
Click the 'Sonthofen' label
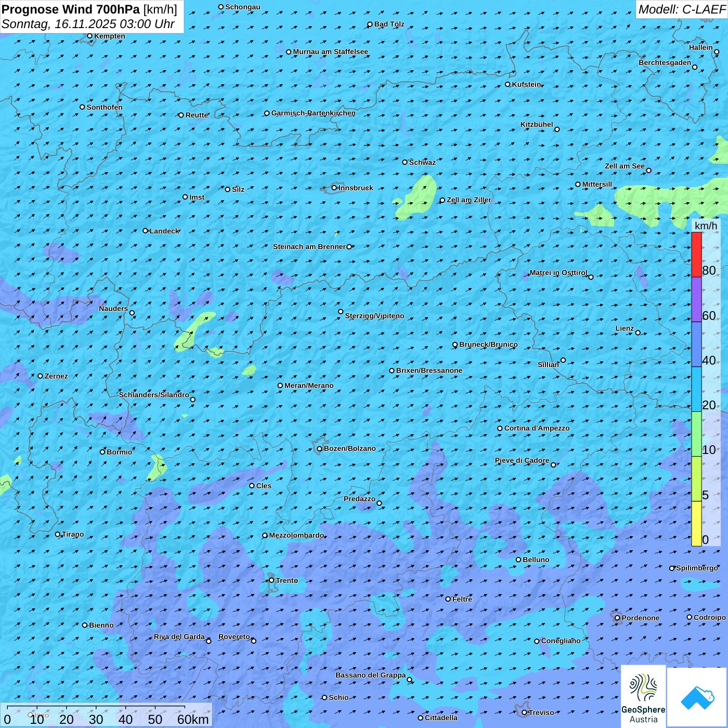click(105, 107)
